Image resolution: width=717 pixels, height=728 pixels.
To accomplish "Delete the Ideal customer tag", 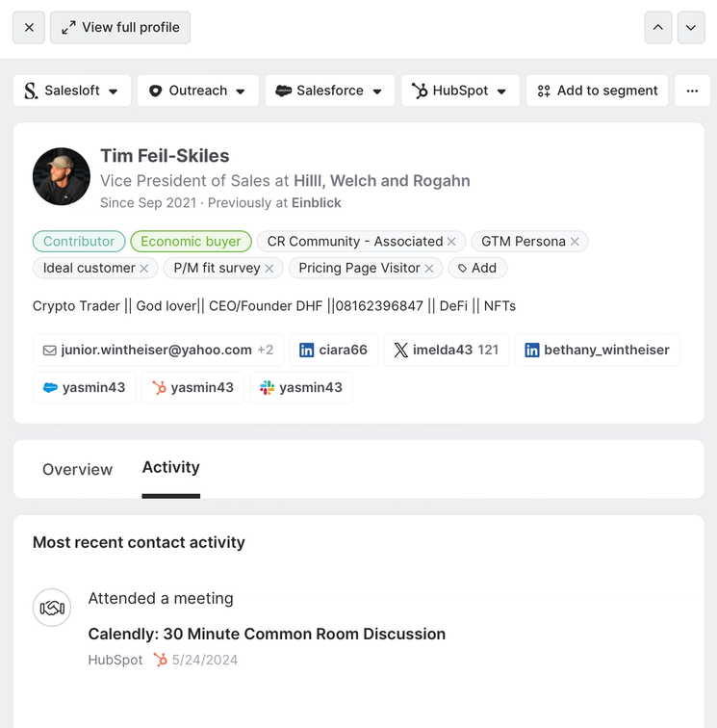I will click(x=144, y=269).
